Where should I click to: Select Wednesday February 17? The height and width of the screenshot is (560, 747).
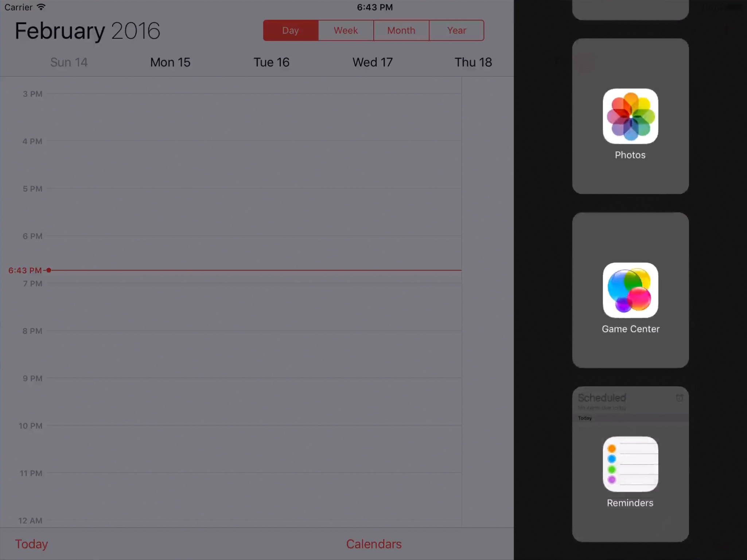coord(372,62)
